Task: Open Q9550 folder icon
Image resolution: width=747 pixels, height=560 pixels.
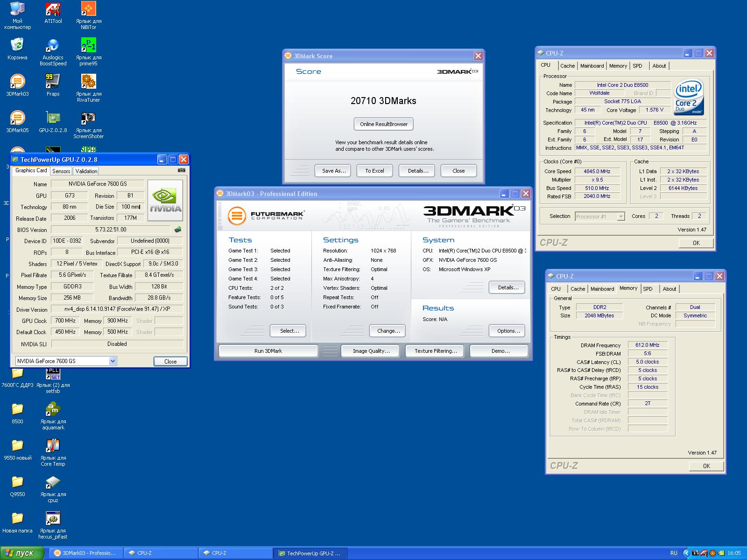Action: tap(17, 486)
